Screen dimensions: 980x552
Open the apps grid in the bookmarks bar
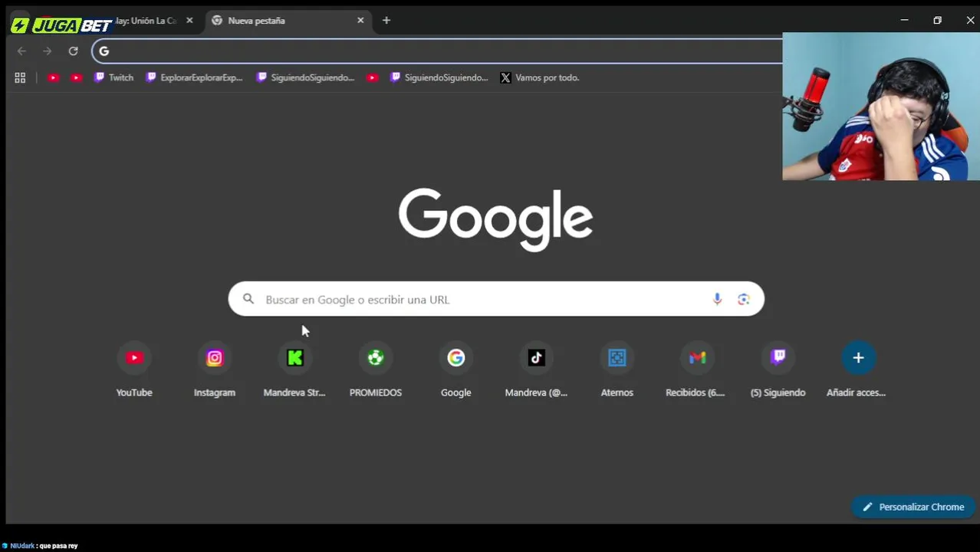[x=20, y=77]
